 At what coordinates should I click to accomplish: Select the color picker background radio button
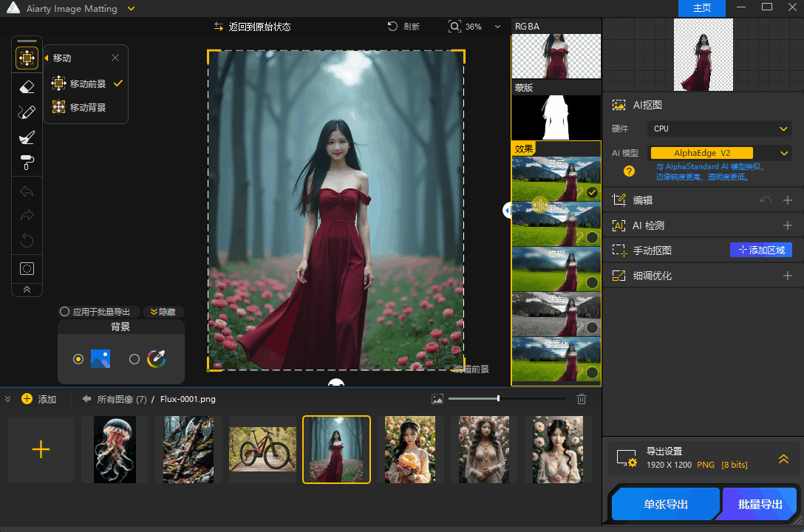134,359
